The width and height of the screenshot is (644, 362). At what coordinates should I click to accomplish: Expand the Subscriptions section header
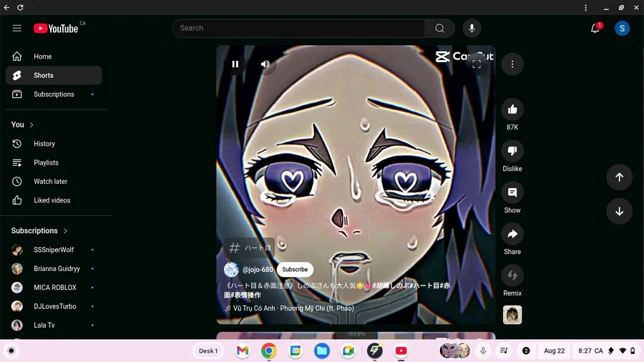click(39, 230)
